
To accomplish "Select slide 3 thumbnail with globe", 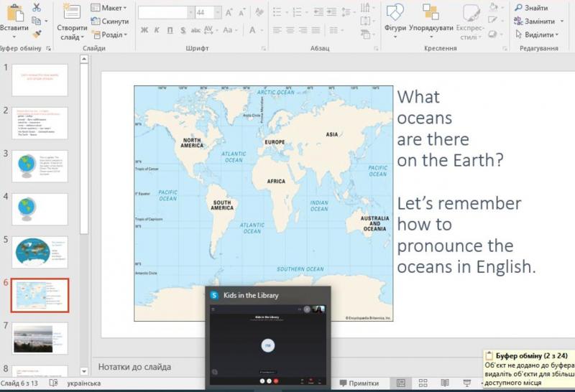I will [x=40, y=166].
